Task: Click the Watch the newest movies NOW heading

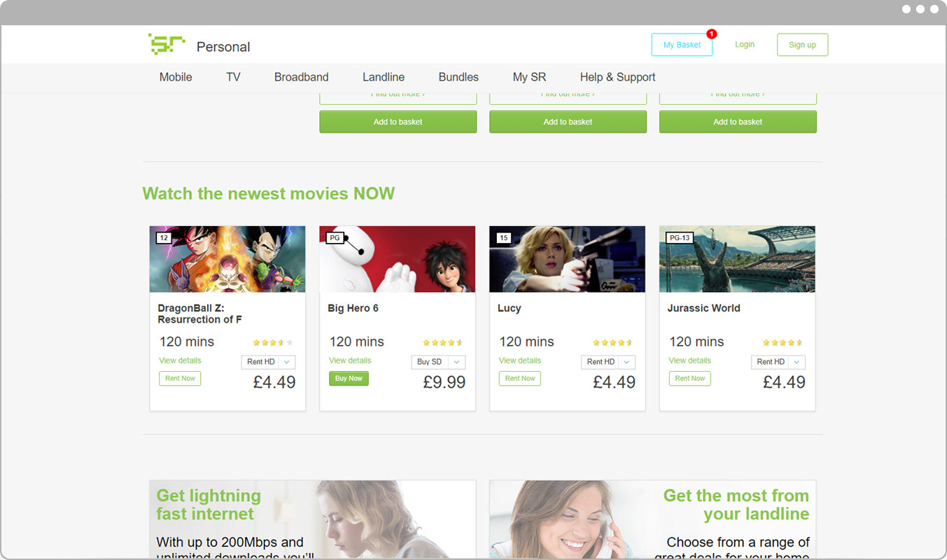Action: click(x=269, y=193)
